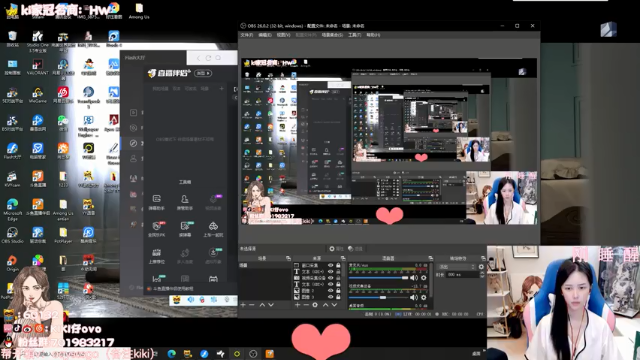640x360 pixels.
Task: Pop out the Audio Mixer dock panel
Action: 430,258
